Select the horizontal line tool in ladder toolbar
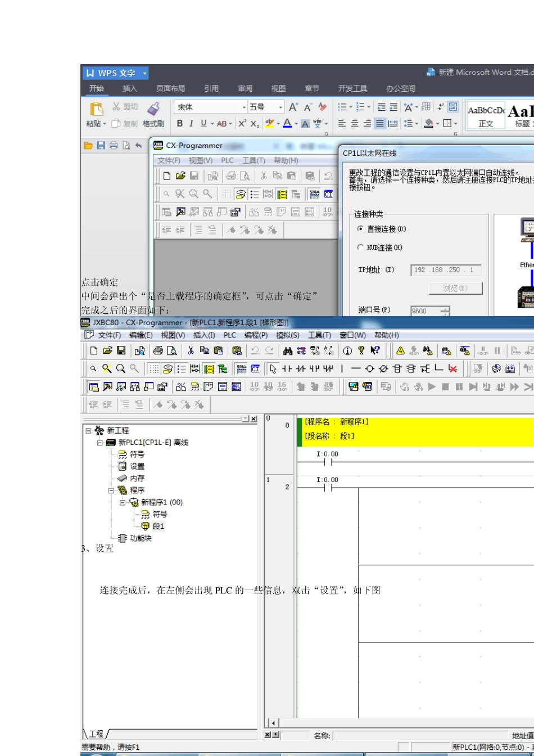This screenshot has width=534, height=756. (356, 368)
